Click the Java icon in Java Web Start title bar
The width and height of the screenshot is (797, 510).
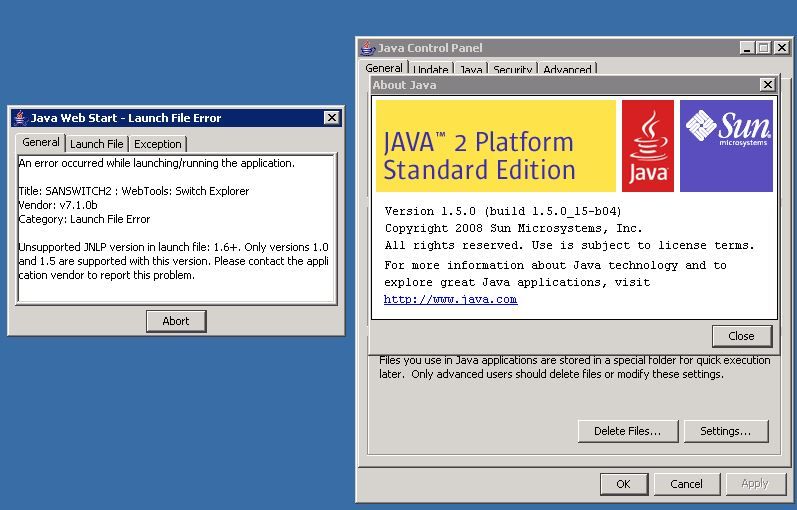coord(20,118)
